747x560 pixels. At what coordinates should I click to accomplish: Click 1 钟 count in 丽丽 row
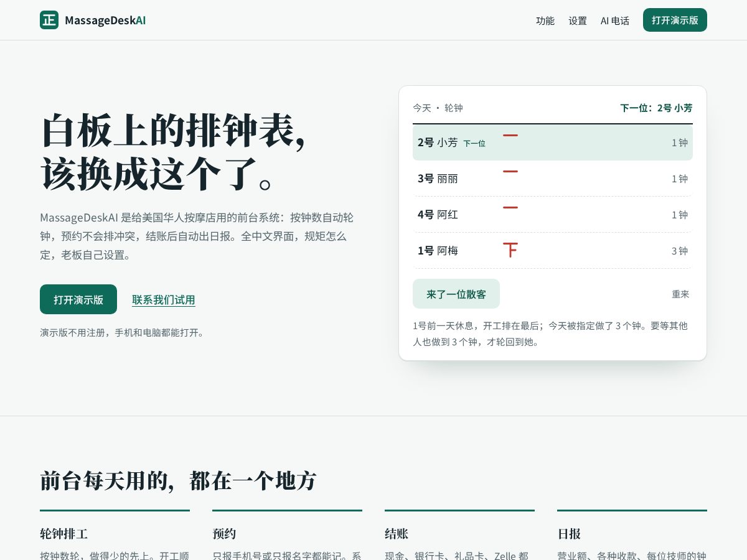point(680,179)
